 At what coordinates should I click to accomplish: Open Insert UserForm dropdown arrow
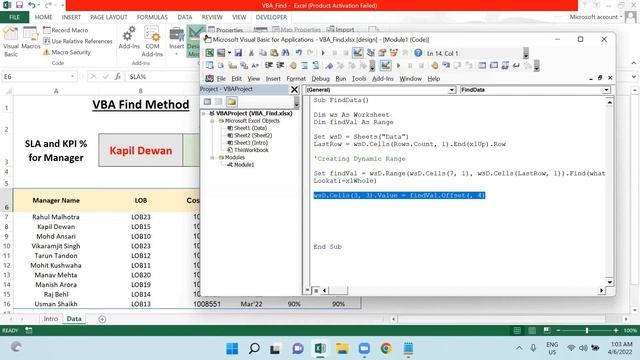pyautogui.click(x=229, y=53)
